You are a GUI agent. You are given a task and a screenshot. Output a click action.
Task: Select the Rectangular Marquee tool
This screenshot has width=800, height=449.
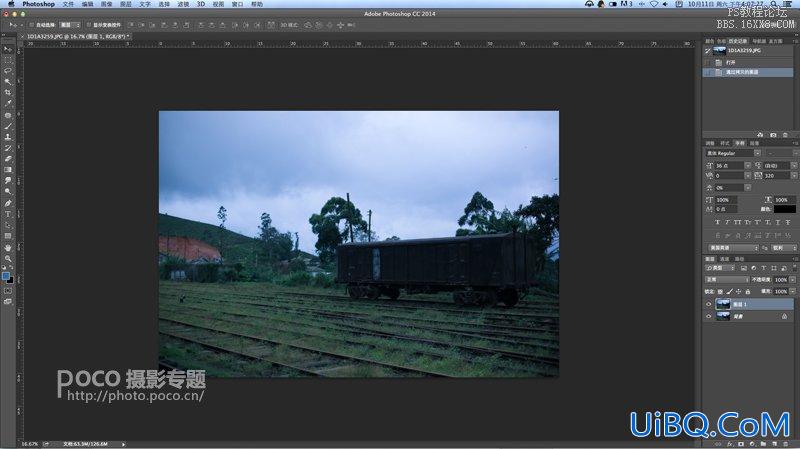[8, 60]
